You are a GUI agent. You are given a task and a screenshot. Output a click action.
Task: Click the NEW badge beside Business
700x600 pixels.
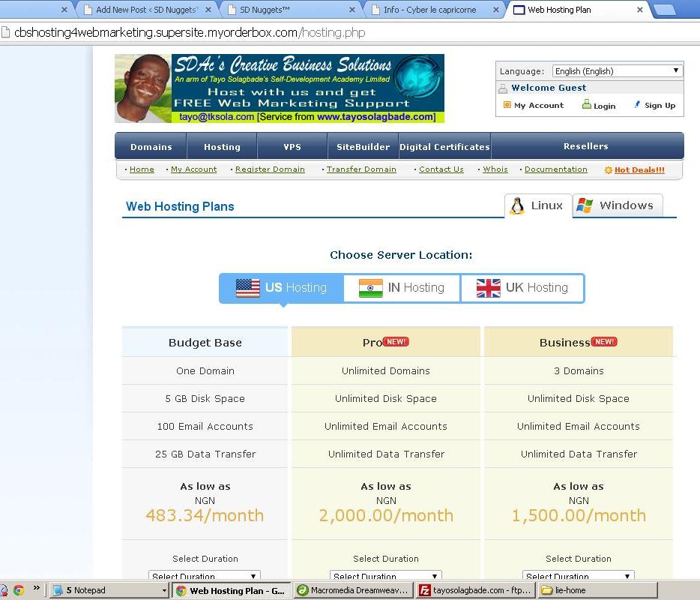coord(605,342)
